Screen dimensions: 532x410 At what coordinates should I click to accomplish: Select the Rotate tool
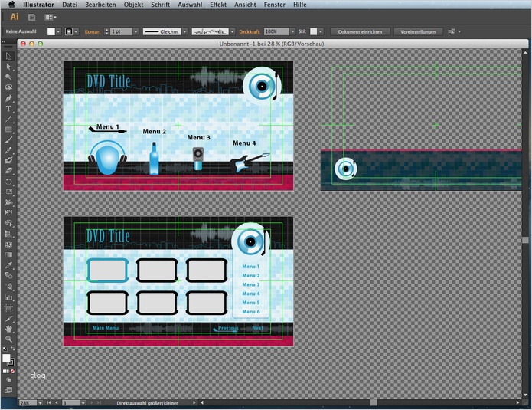pos(8,182)
